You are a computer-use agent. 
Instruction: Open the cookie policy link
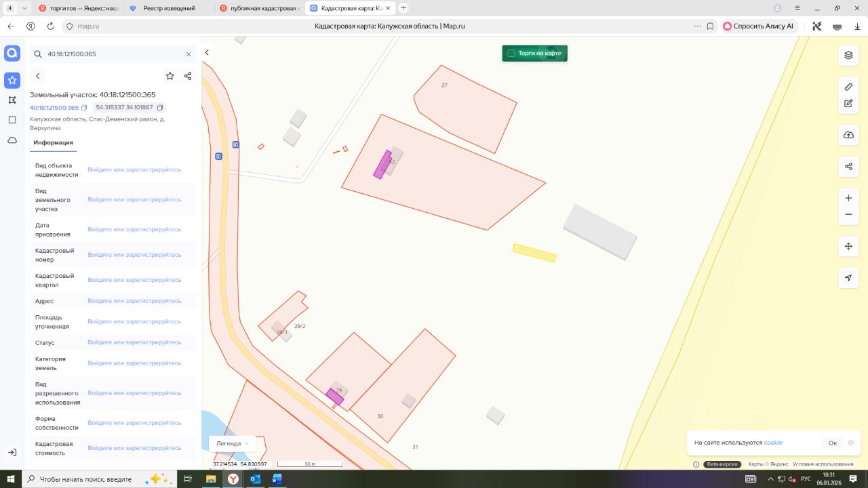click(x=773, y=443)
